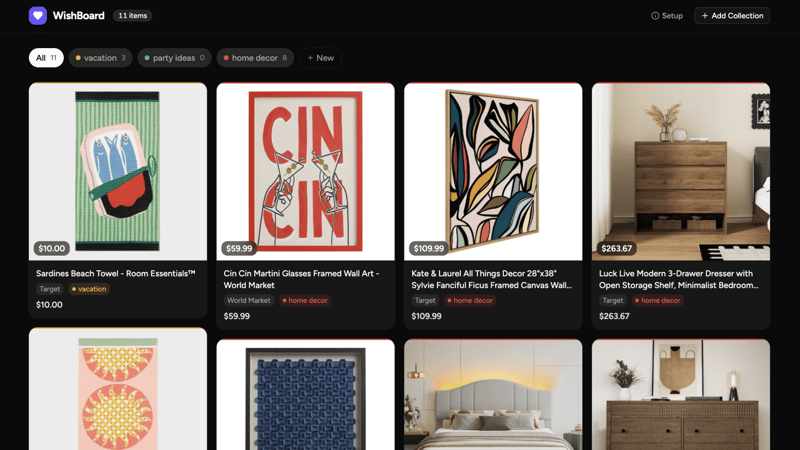This screenshot has width=800, height=450.
Task: Click the $59.99 price badge on Cin Cin image
Action: point(239,248)
